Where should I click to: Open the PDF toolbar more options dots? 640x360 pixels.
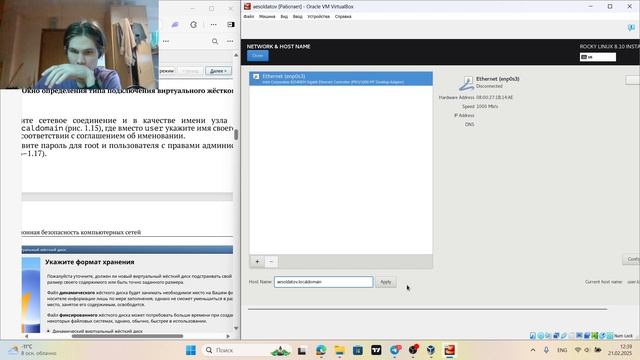230,41
